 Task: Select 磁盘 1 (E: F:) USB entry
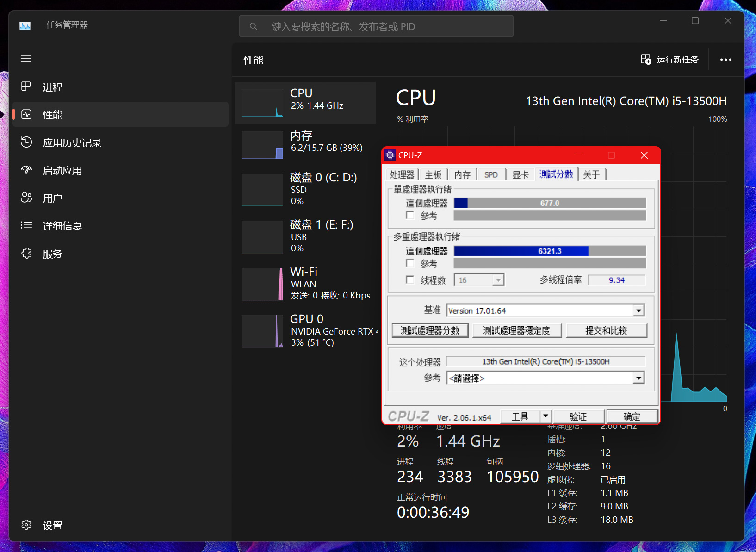305,236
